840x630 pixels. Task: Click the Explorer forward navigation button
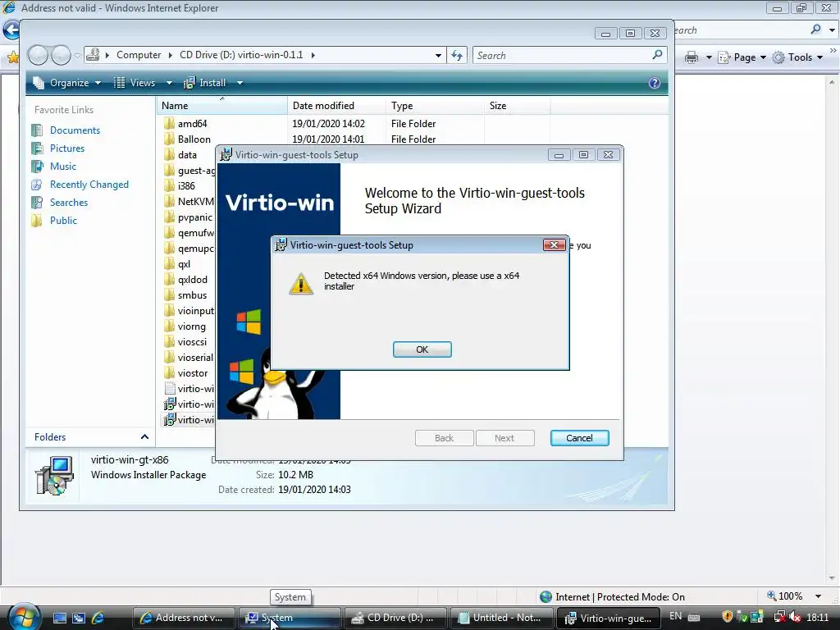61,55
